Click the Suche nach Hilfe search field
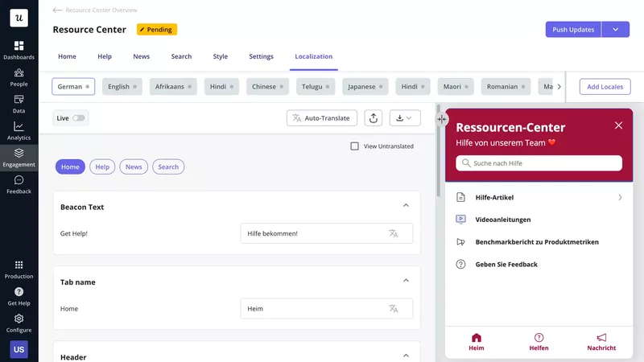This screenshot has width=644, height=362. [539, 163]
